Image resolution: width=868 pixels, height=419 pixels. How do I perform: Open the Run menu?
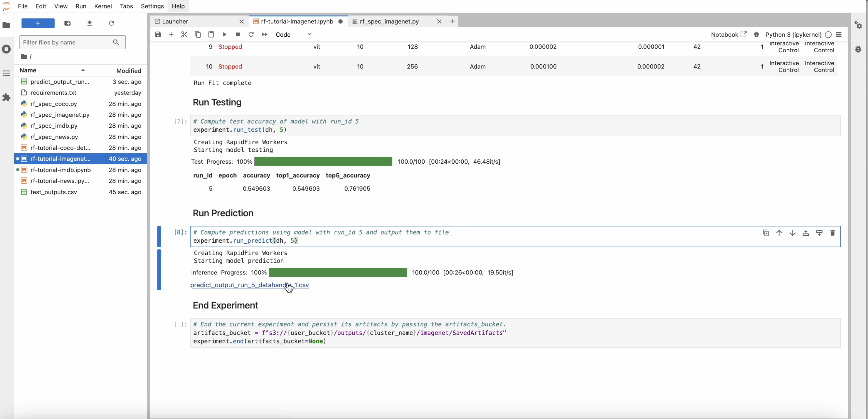coord(81,6)
